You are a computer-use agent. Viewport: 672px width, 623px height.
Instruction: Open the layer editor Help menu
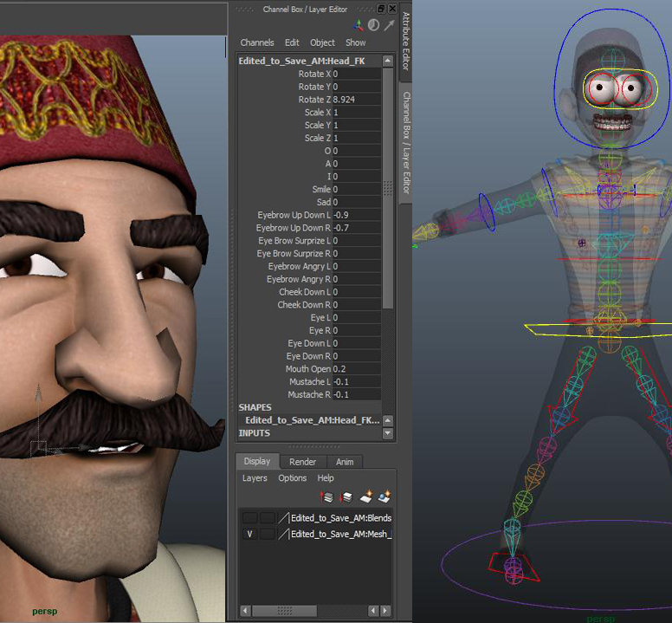[x=326, y=478]
